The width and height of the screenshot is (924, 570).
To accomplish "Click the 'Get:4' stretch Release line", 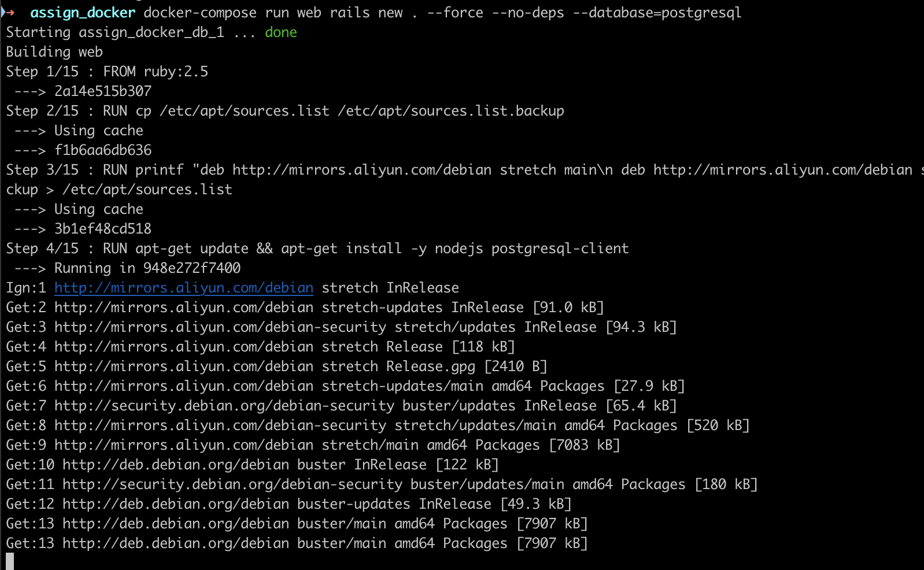I will [260, 347].
